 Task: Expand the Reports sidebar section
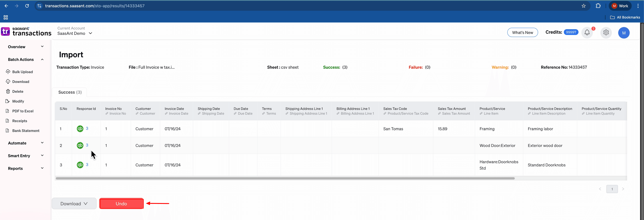point(25,168)
